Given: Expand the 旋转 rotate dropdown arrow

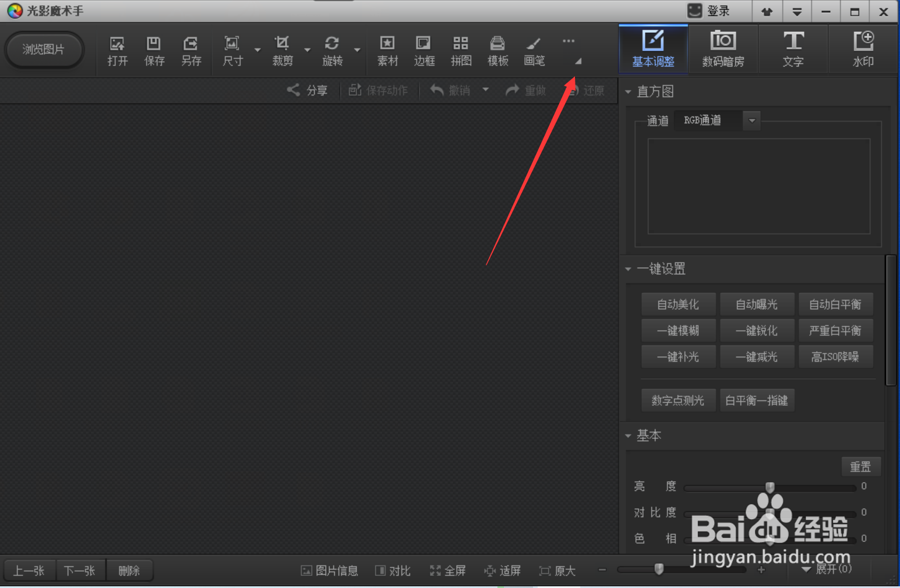Looking at the screenshot, I should tap(357, 51).
